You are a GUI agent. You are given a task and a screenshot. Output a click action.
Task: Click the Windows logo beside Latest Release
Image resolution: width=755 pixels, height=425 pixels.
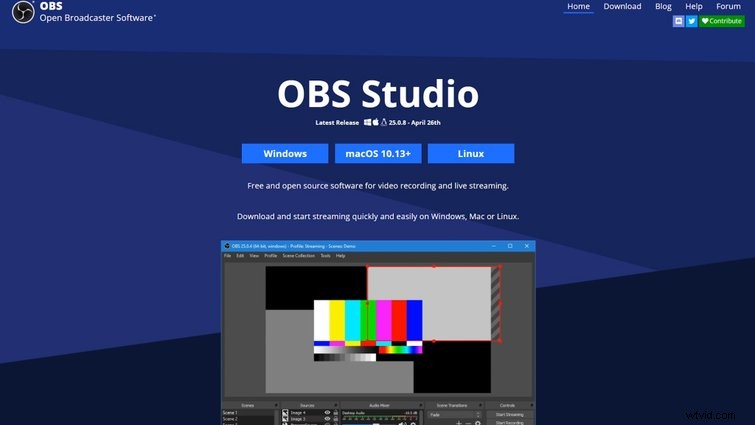coord(367,122)
